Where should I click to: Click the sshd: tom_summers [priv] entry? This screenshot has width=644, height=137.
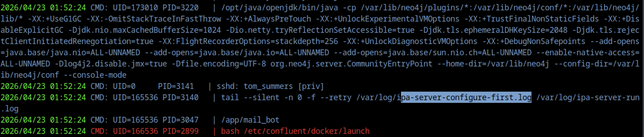point(270,86)
